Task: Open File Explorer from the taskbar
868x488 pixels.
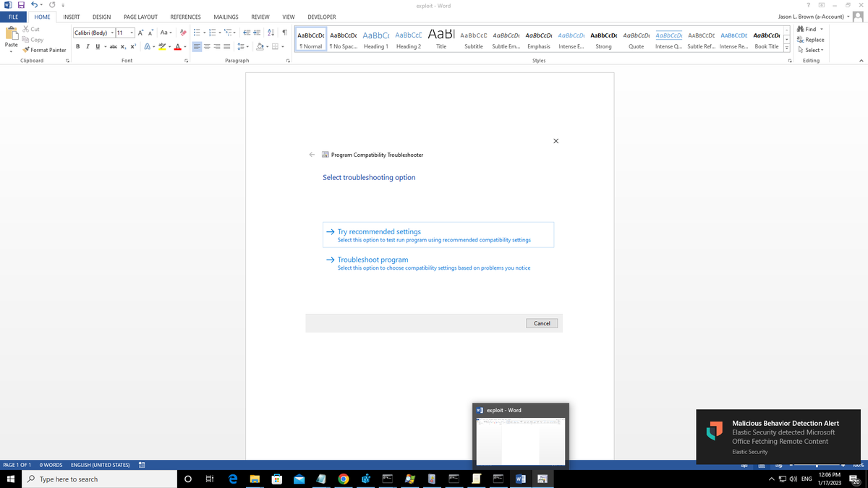Action: tap(255, 479)
